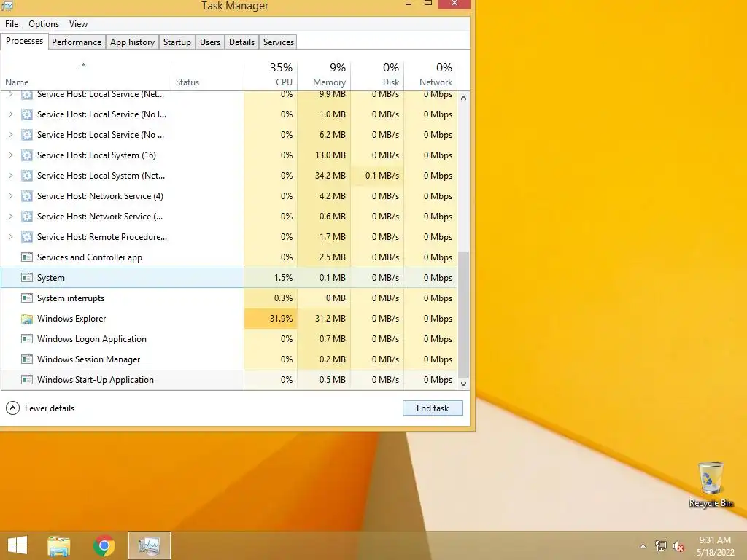Open File Explorer from the taskbar
747x560 pixels.
59,545
